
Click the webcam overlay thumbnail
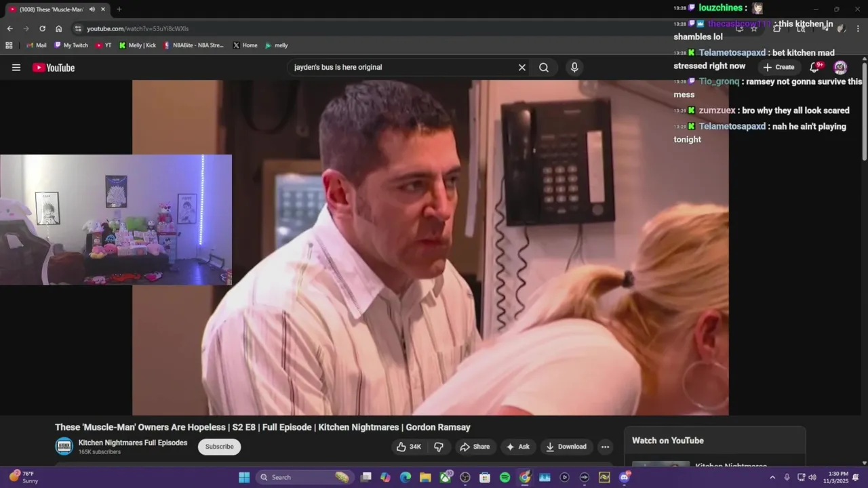[116, 220]
